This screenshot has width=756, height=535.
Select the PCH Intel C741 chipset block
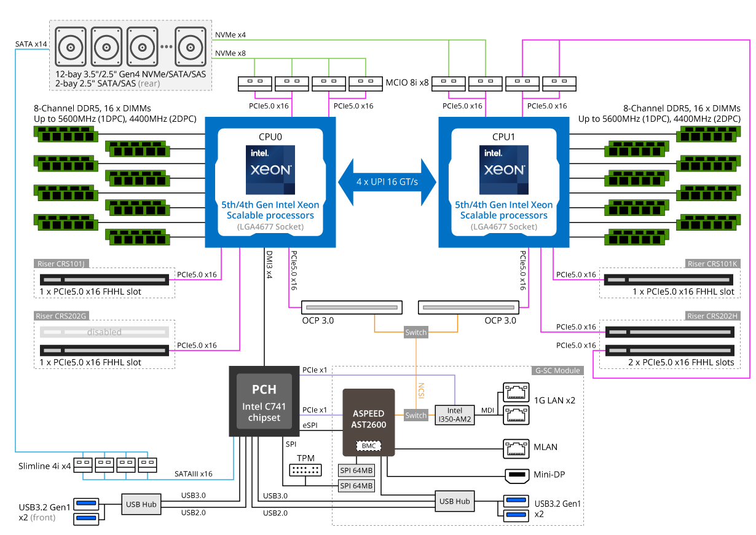pos(264,402)
